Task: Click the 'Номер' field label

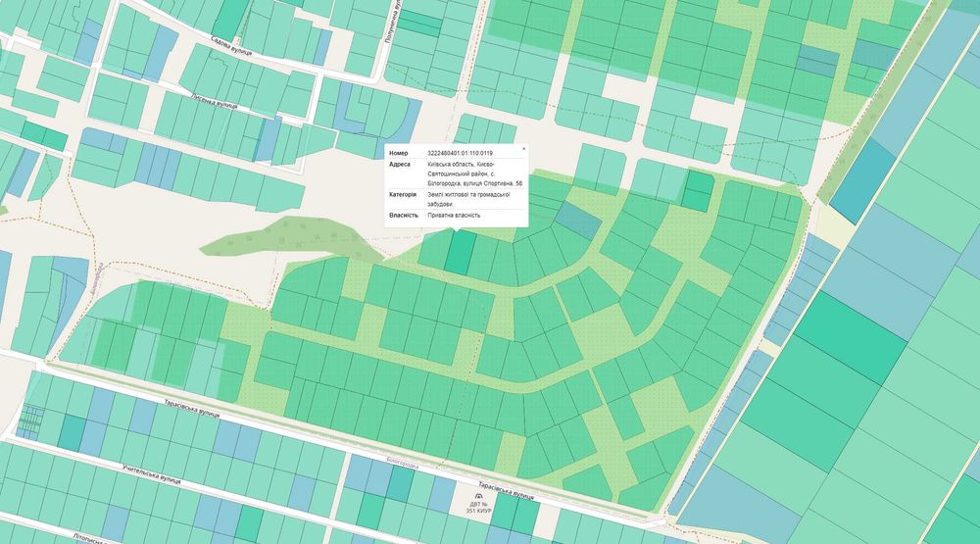Action: (398, 153)
